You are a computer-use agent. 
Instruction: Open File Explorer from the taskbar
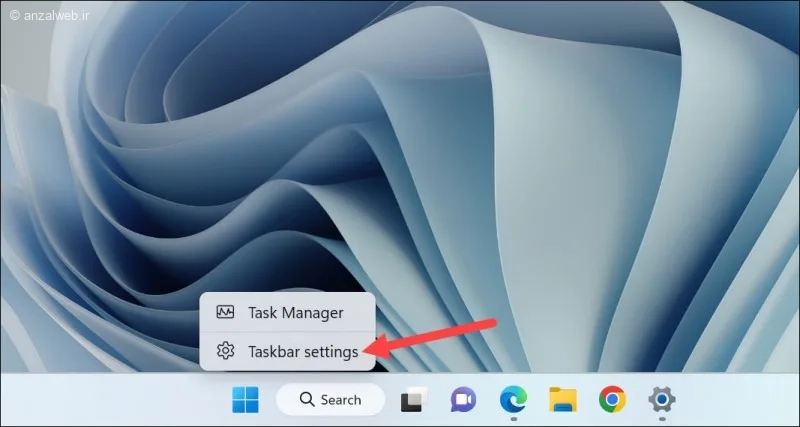point(563,399)
